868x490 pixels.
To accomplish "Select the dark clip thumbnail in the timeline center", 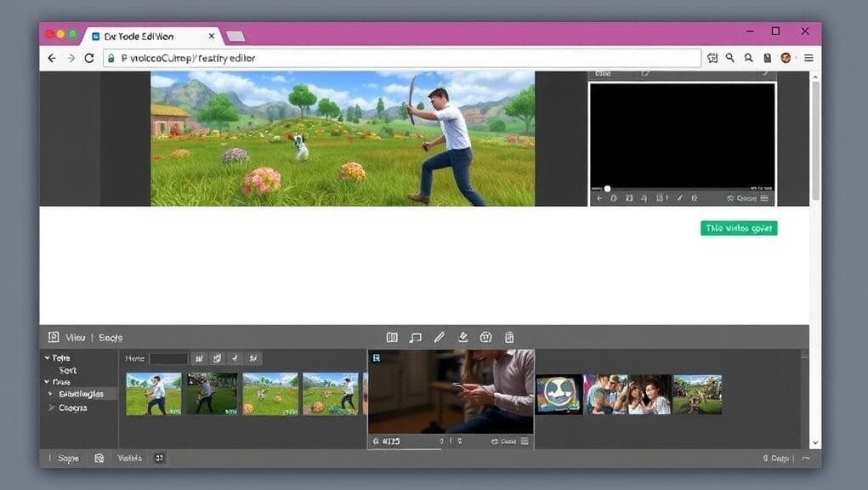I will point(451,391).
